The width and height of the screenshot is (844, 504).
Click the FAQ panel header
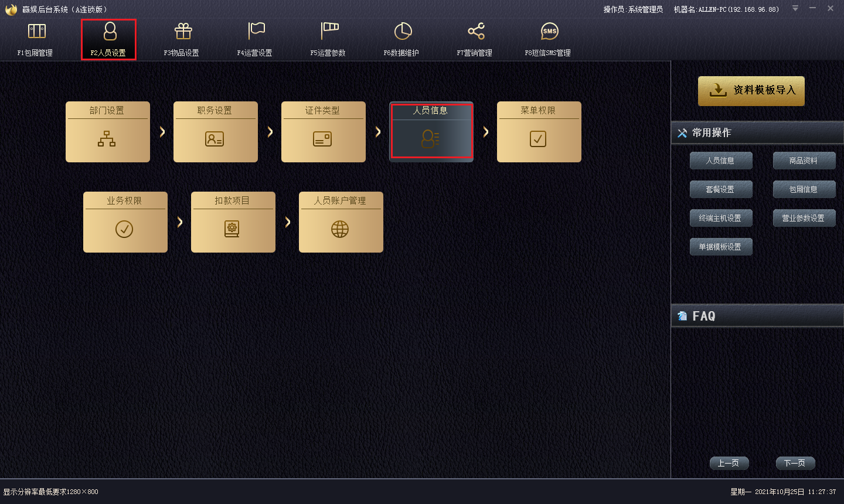(757, 316)
